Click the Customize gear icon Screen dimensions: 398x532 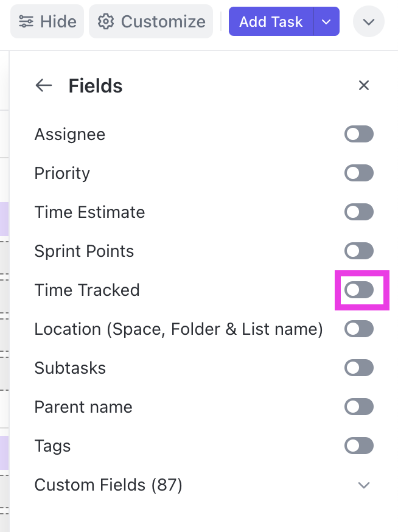tap(106, 22)
